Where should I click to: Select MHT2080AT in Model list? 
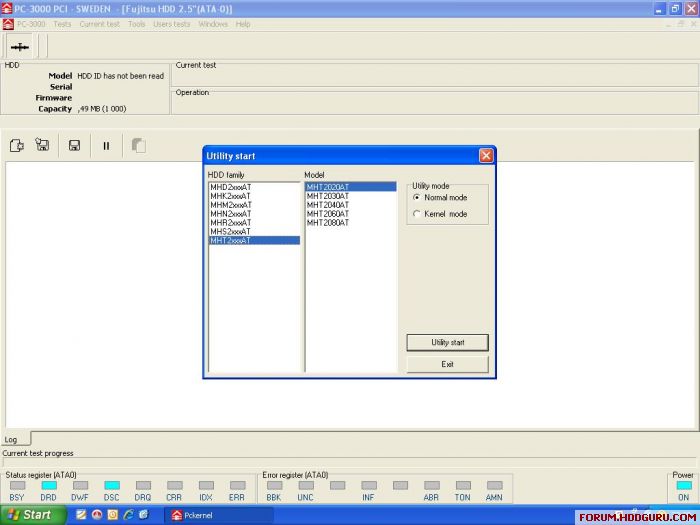click(351, 223)
